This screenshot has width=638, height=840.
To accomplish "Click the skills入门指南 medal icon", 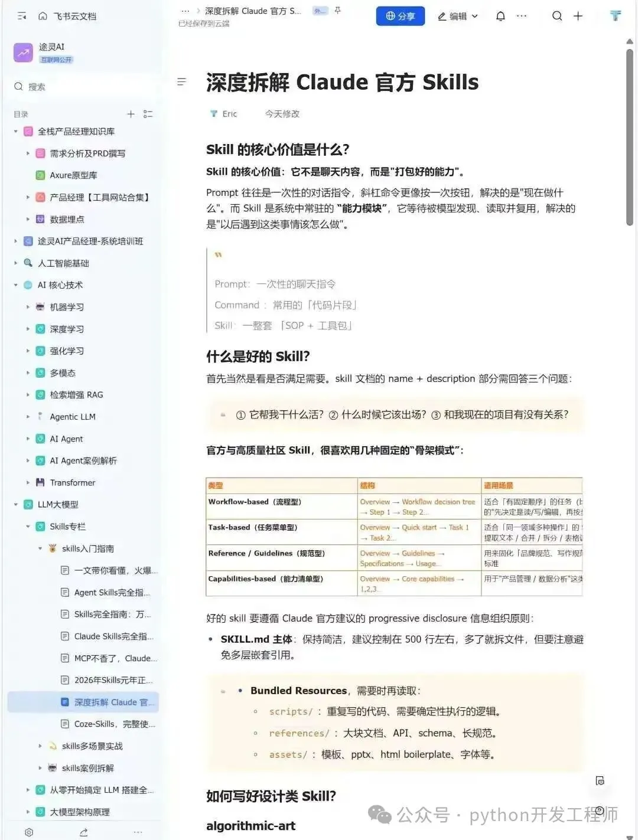I will (53, 548).
